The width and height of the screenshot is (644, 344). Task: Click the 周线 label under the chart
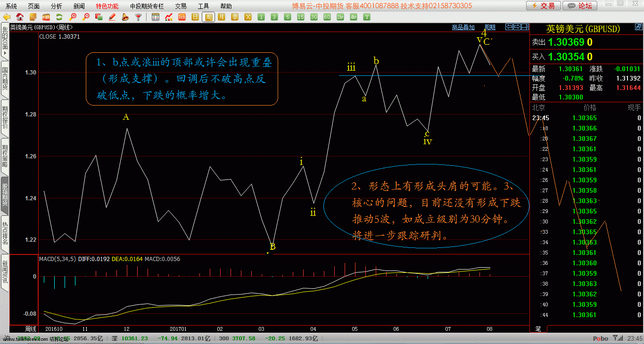pyautogui.click(x=31, y=328)
